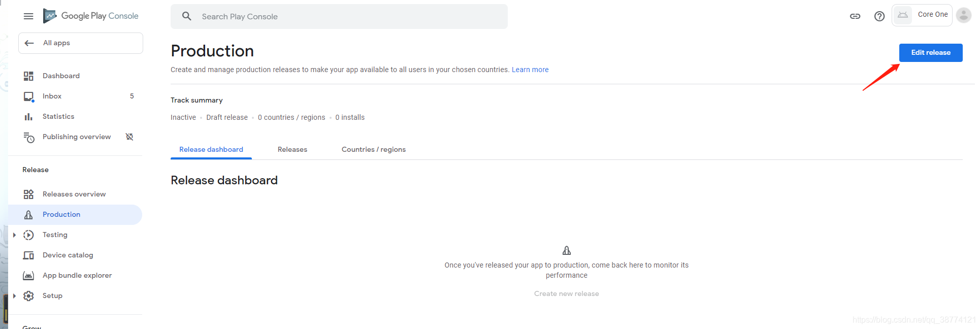
Task: Click the Edit release button
Action: coord(931,53)
